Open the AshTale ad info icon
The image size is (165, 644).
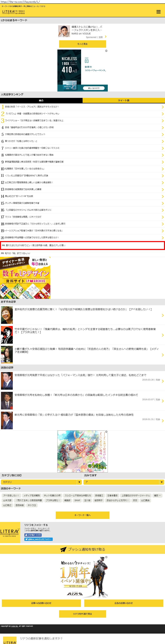pyautogui.click(x=106, y=432)
